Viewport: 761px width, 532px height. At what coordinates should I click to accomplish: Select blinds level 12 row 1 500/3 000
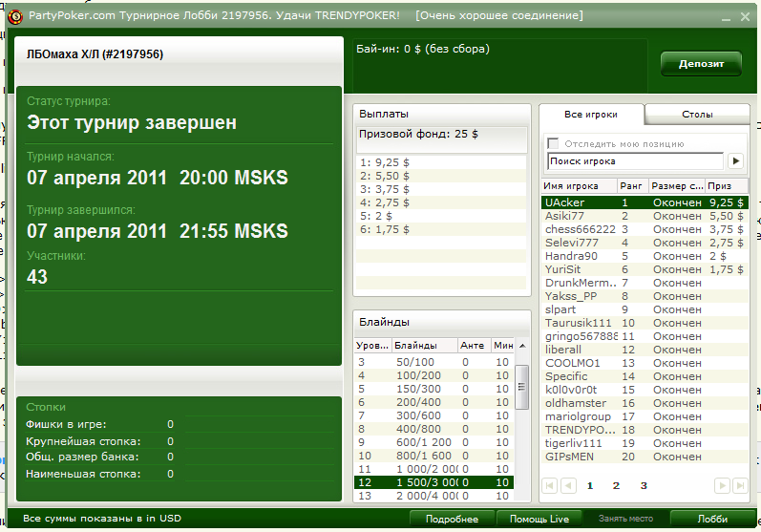tap(434, 482)
